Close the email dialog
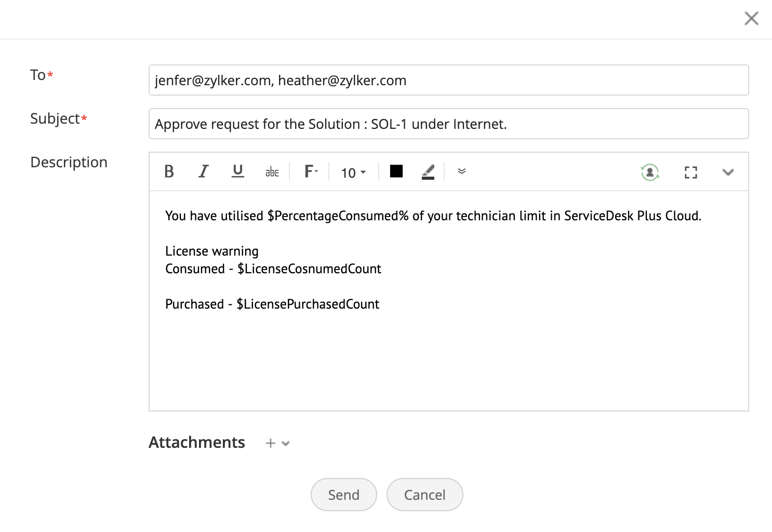The width and height of the screenshot is (772, 532). (751, 19)
